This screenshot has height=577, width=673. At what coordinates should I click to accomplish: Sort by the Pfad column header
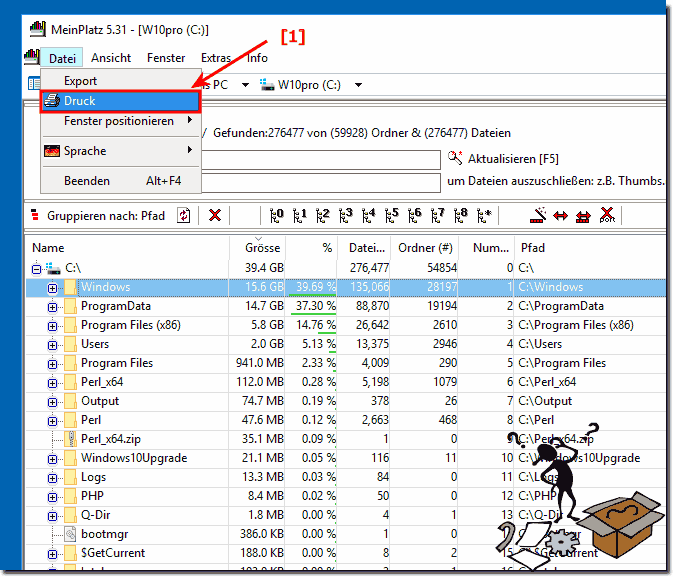tap(590, 248)
